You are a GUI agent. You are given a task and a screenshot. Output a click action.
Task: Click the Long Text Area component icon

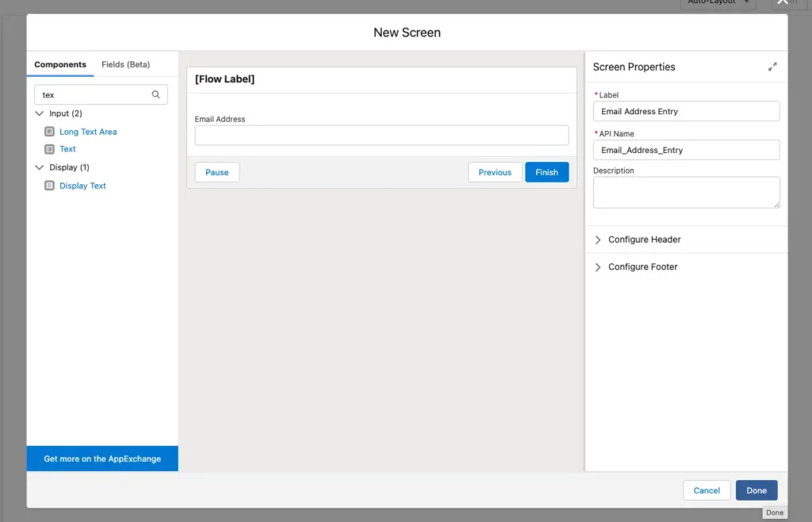(x=49, y=132)
